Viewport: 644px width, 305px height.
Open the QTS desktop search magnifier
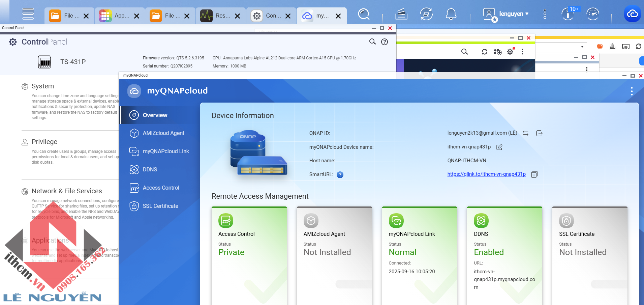(364, 14)
